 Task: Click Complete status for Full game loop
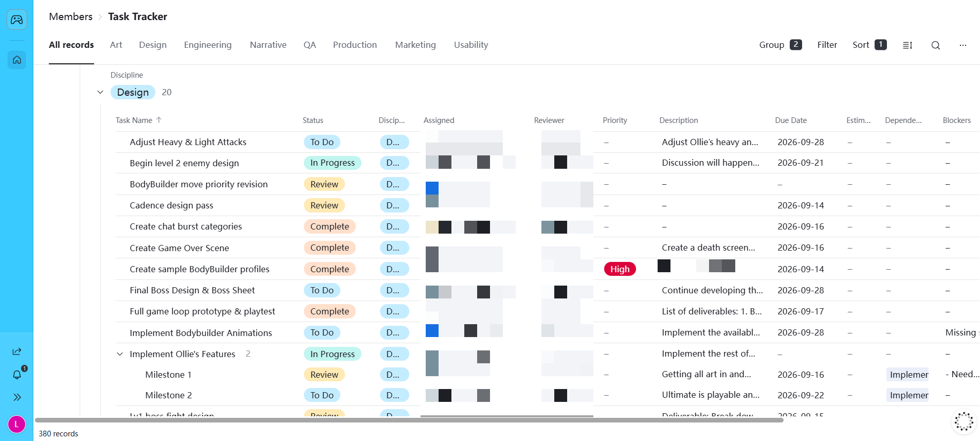(330, 311)
